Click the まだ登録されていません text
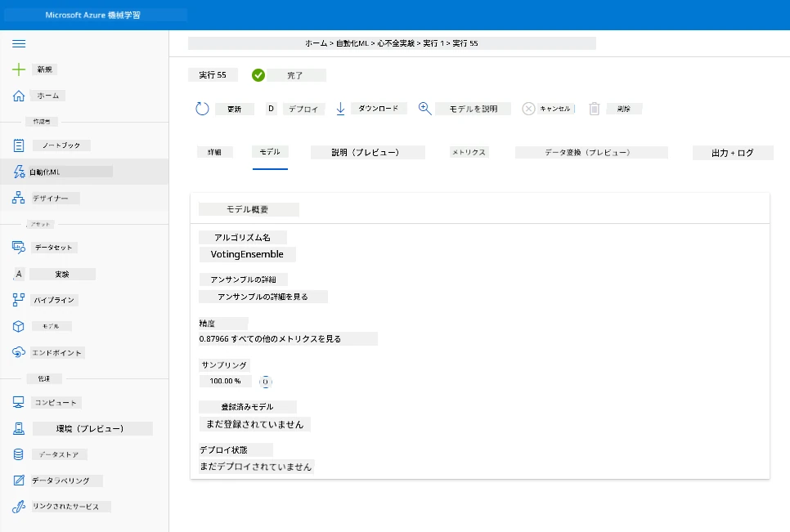Viewport: 790px width, 532px height. (x=255, y=424)
